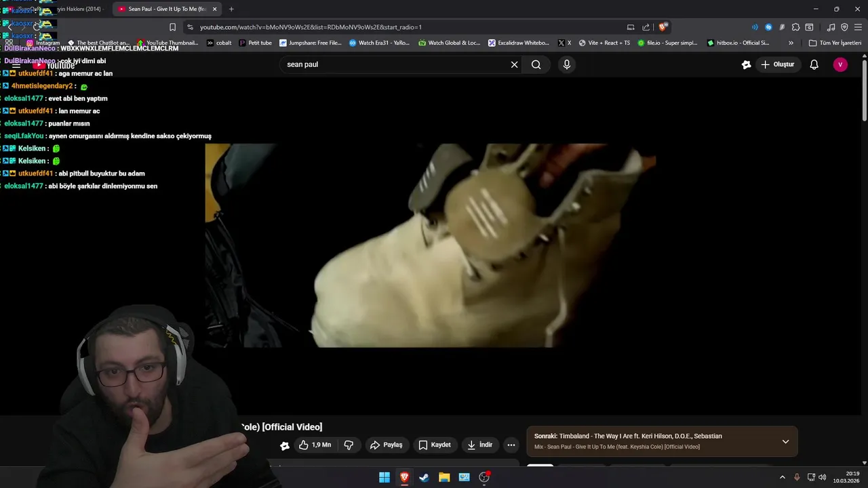Click the video player frame
The height and width of the screenshot is (488, 868).
pyautogui.click(x=430, y=245)
